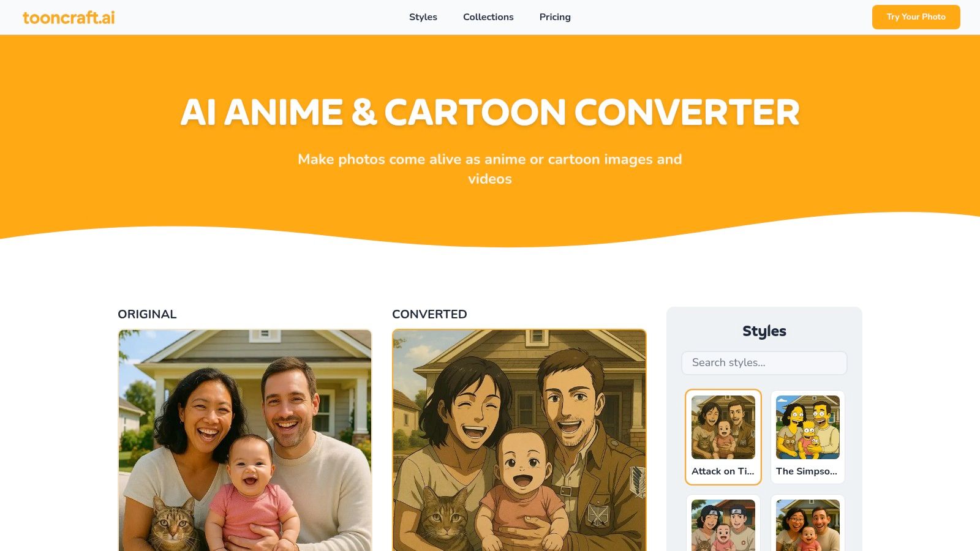Click the Try Your Photo button
Image resolution: width=980 pixels, height=551 pixels.
click(x=916, y=17)
